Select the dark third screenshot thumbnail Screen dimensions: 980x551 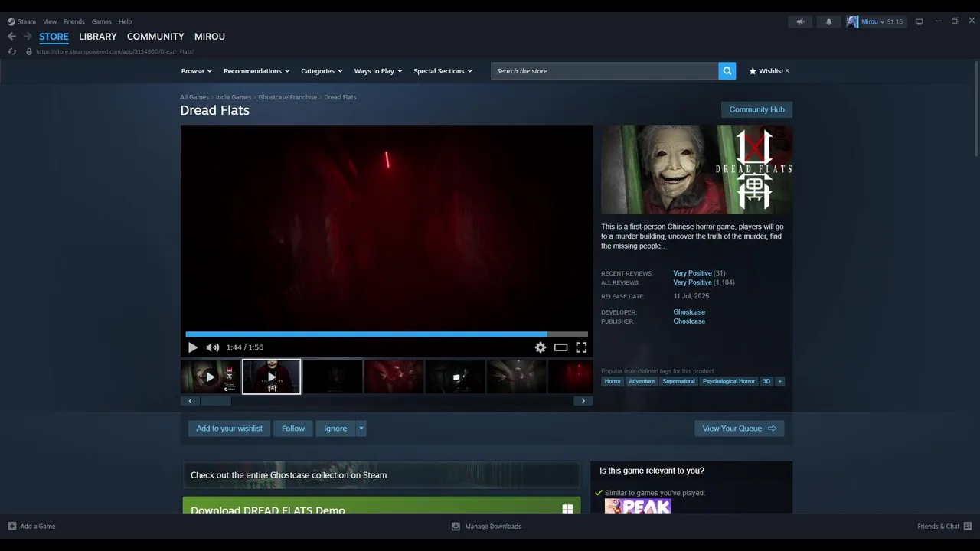pyautogui.click(x=332, y=377)
